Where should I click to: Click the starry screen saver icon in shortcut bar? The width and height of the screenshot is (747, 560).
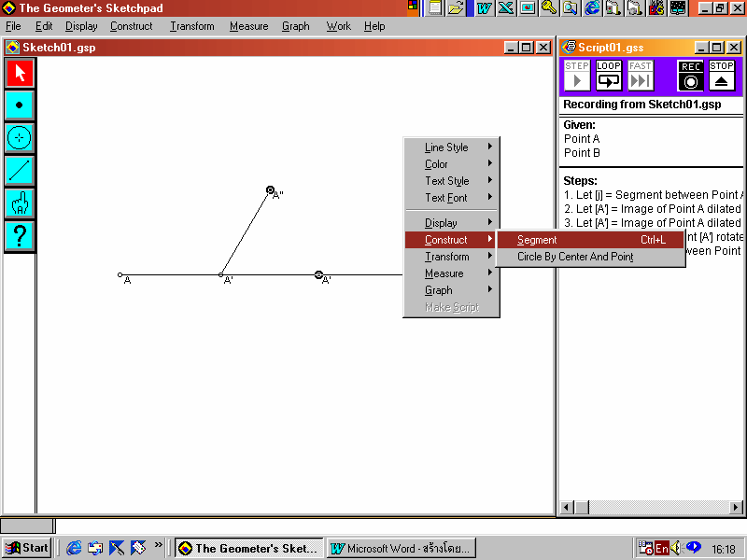[x=678, y=8]
